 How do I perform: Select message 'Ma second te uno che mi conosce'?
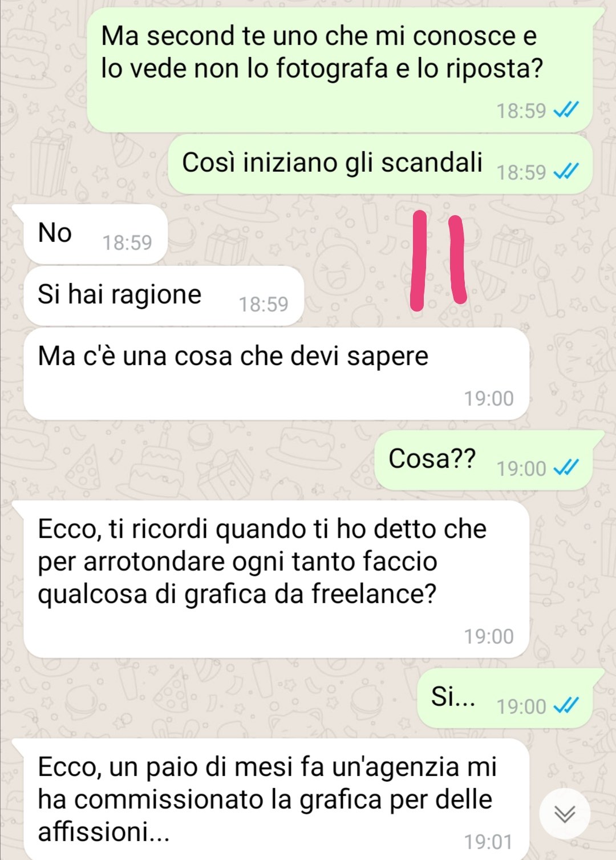[x=345, y=70]
